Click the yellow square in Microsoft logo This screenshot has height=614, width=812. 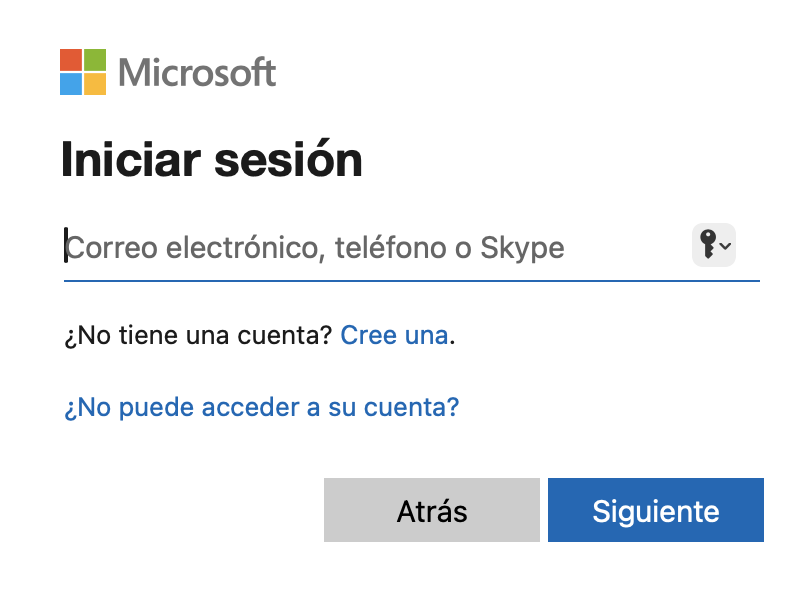click(95, 84)
